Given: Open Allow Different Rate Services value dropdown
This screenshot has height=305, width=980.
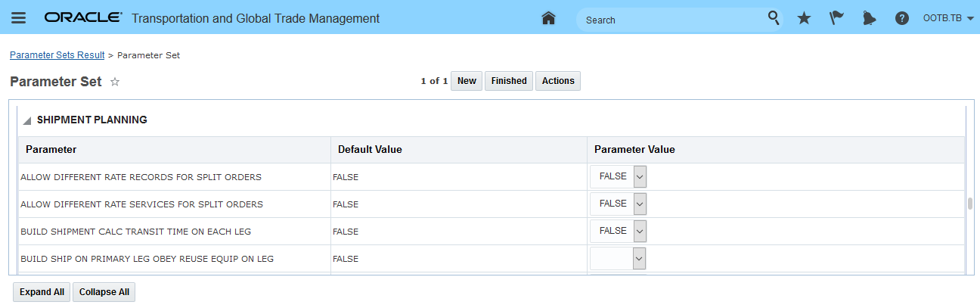Looking at the screenshot, I should pyautogui.click(x=640, y=204).
